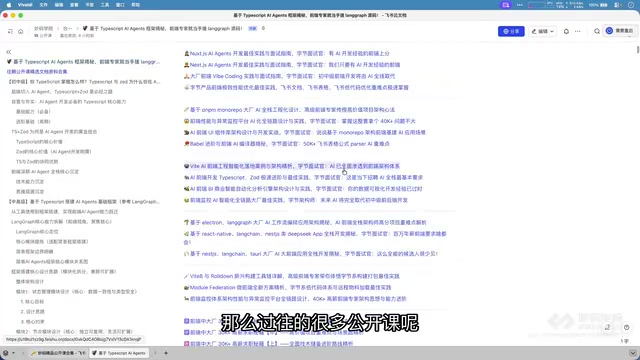Open the Nuxt.js AI Agents course link

click(x=289, y=53)
